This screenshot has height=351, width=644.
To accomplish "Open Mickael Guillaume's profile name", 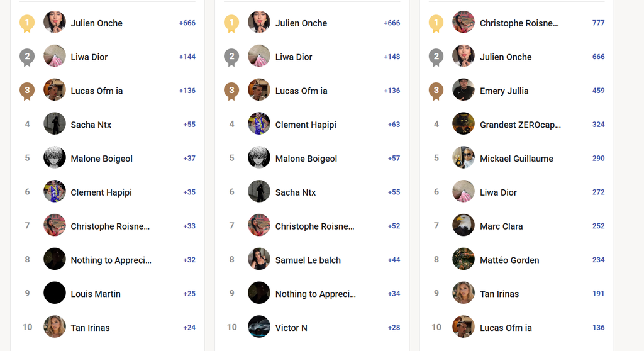I will pos(516,159).
